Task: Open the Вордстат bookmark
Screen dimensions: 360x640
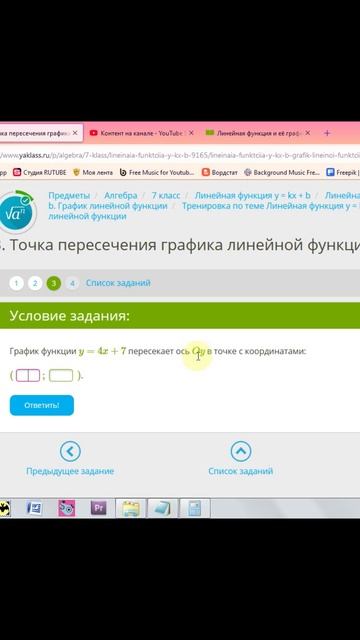Action: 220,173
